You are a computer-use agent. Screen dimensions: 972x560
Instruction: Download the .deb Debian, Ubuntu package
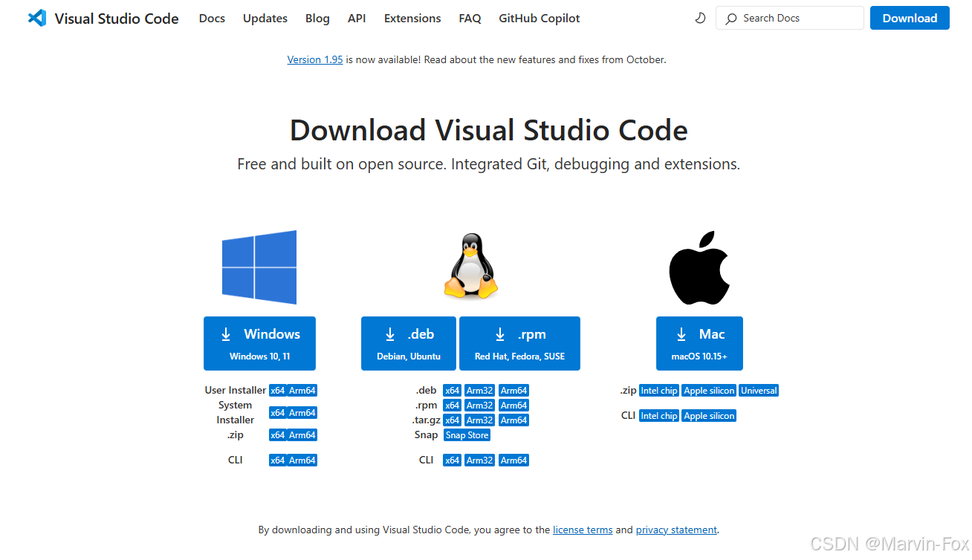(x=409, y=343)
